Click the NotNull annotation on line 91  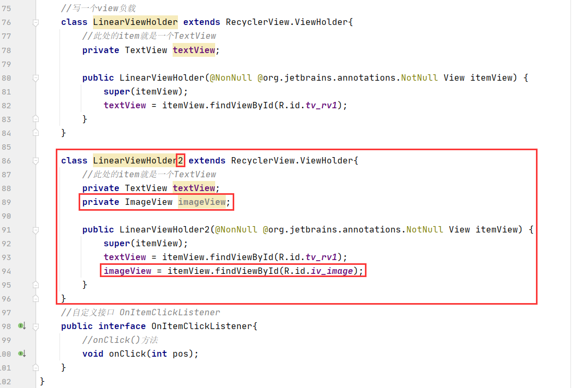point(424,229)
